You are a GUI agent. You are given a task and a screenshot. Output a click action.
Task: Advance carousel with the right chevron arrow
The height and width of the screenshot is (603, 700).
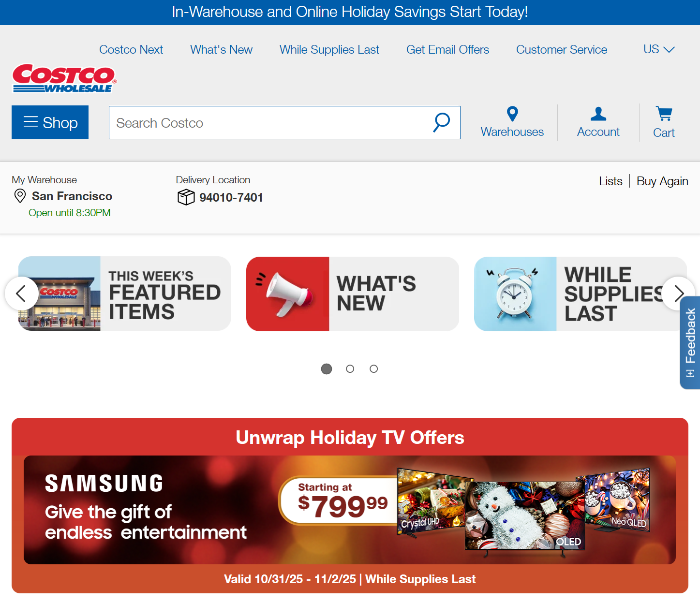coord(678,294)
